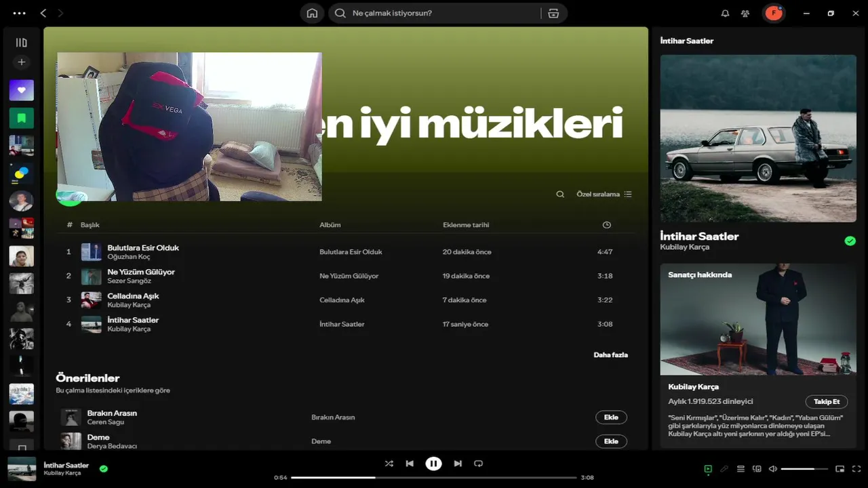Connect to a device
868x488 pixels.
click(757, 469)
